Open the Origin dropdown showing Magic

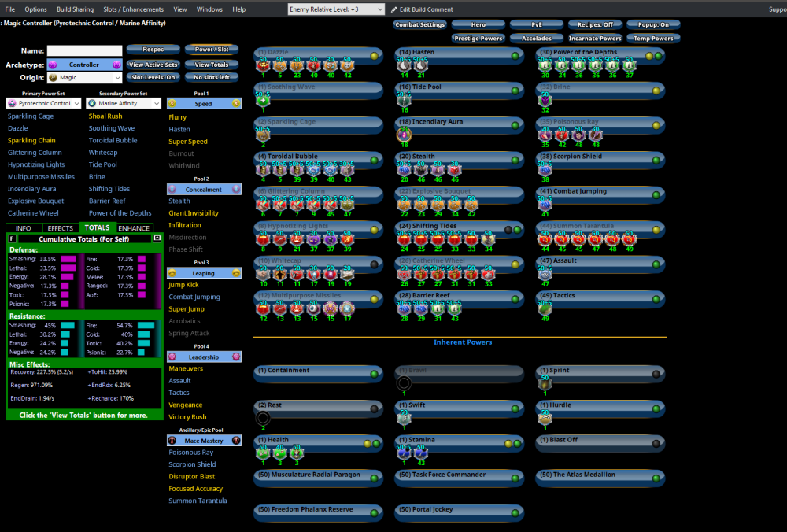[x=85, y=78]
